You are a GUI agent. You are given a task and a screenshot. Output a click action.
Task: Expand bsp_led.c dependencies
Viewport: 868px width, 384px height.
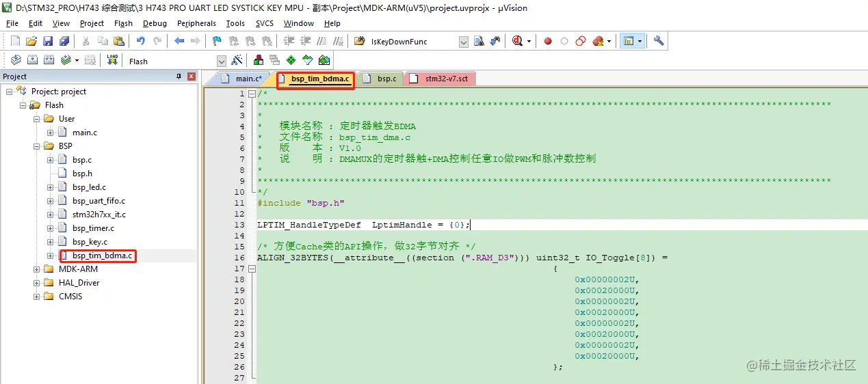pyautogui.click(x=51, y=187)
